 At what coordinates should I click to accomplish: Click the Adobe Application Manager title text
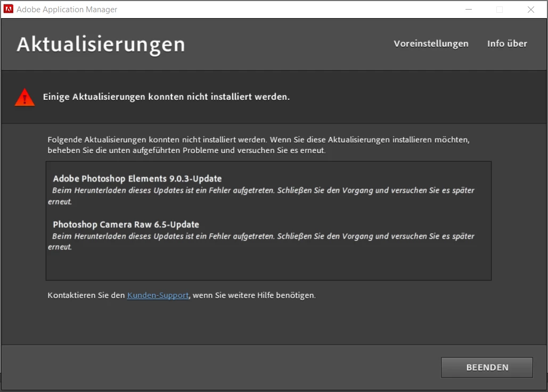67,10
